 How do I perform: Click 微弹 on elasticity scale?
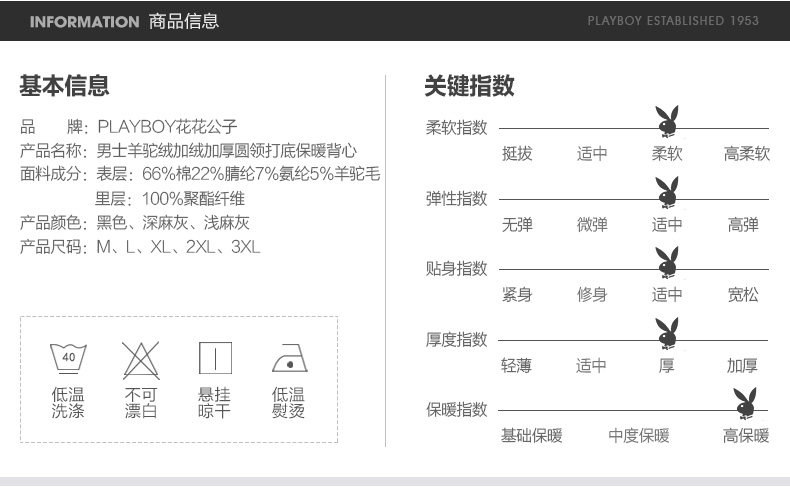click(x=592, y=224)
